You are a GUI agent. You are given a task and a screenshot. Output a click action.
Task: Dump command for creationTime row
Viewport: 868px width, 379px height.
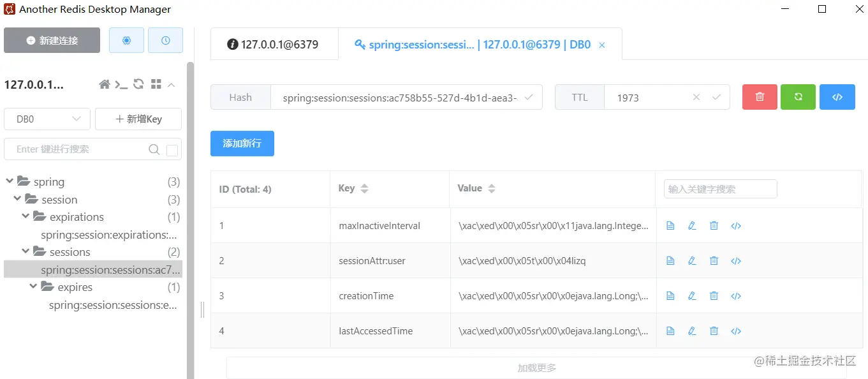pyautogui.click(x=736, y=296)
